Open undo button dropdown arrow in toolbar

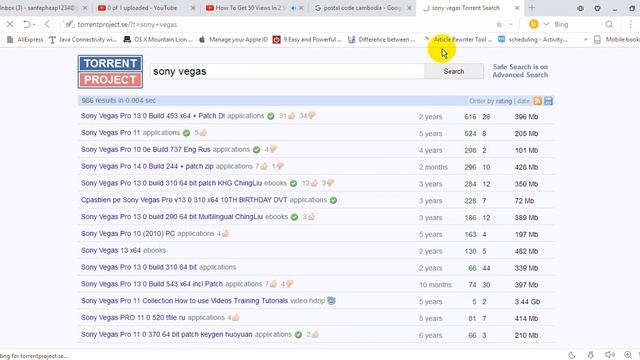[x=34, y=25]
